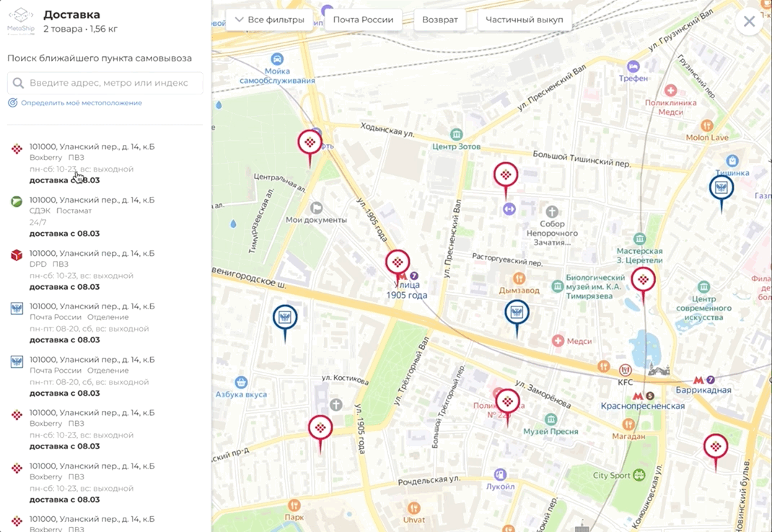Select the Boxberry pin near Мастерская З. Церетели
The image size is (772, 532).
(x=643, y=280)
